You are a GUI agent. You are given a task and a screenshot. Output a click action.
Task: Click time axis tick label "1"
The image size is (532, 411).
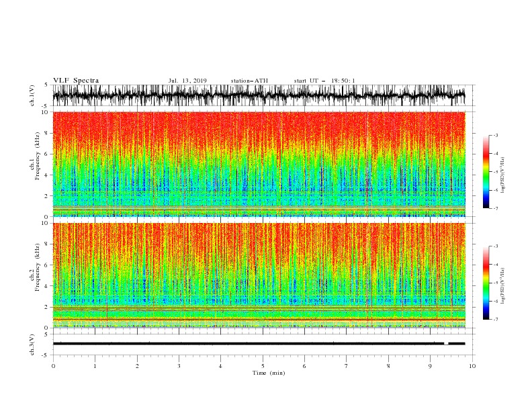click(x=95, y=366)
